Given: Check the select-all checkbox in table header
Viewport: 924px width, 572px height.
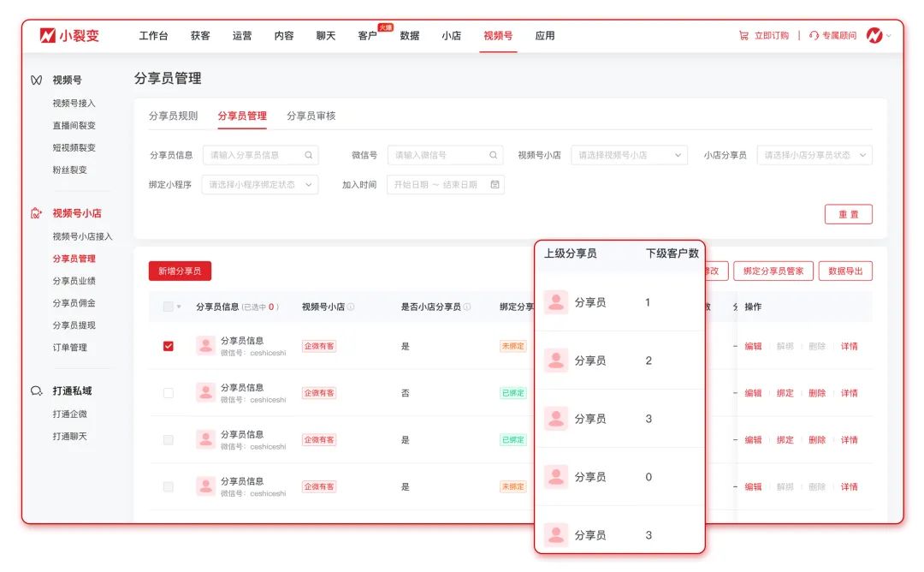Looking at the screenshot, I should point(168,306).
